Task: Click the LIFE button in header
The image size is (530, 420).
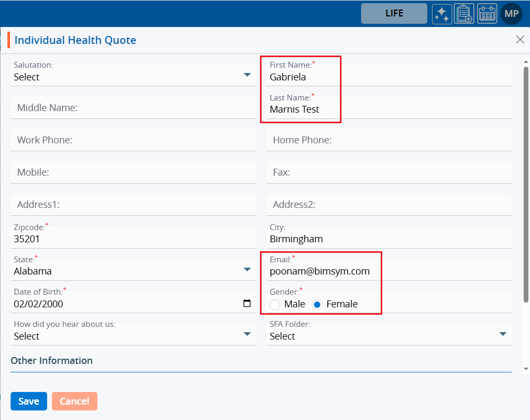Action: (x=394, y=14)
